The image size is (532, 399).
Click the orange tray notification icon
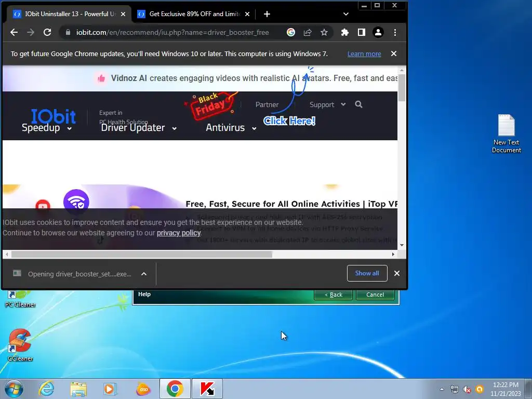[480, 389]
